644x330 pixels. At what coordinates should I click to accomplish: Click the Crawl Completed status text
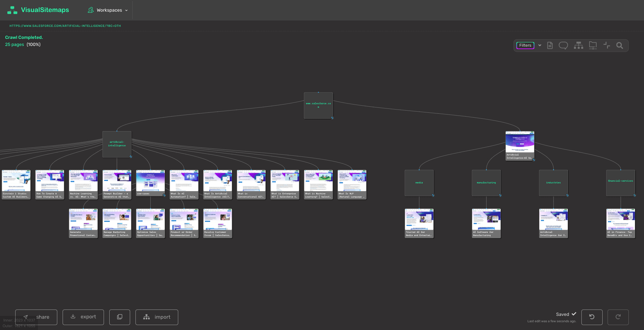coord(24,37)
